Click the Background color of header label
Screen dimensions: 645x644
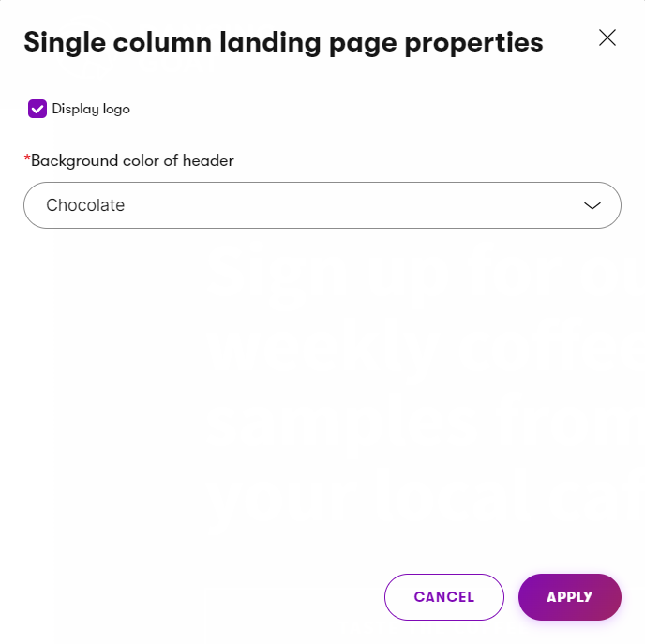click(132, 160)
